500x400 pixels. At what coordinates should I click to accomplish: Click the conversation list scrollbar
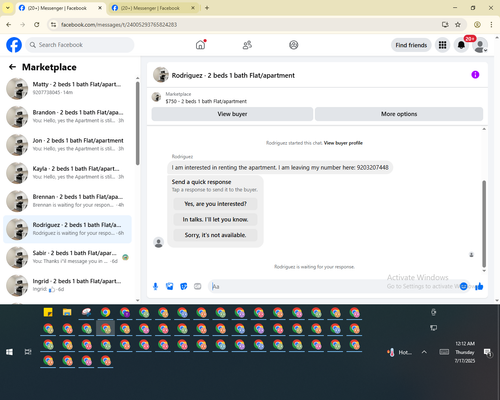coord(137,123)
